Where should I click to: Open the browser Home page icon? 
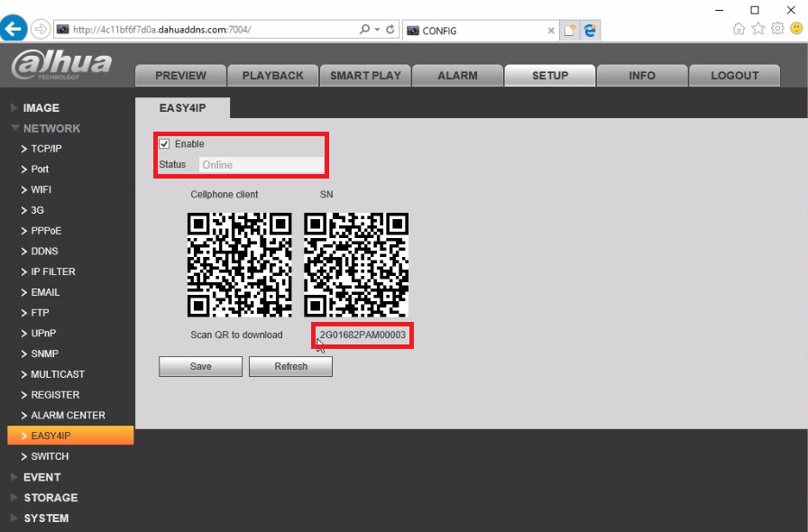[739, 28]
